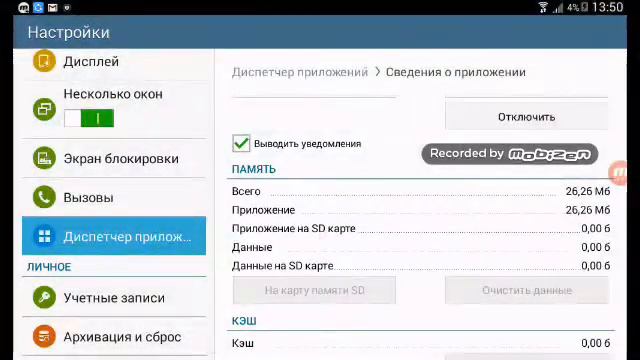Go back to Диспетчер приложений breadcrumb
This screenshot has height=360, width=640.
(x=300, y=72)
